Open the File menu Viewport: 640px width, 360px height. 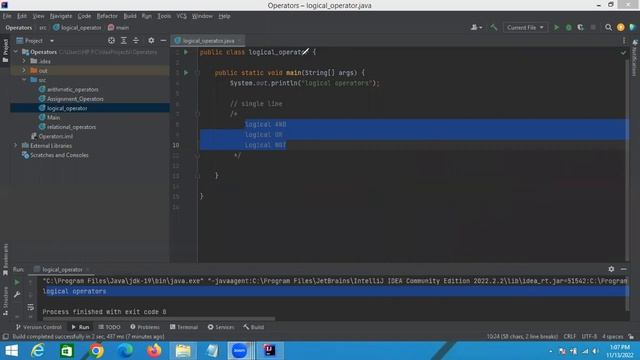7,16
